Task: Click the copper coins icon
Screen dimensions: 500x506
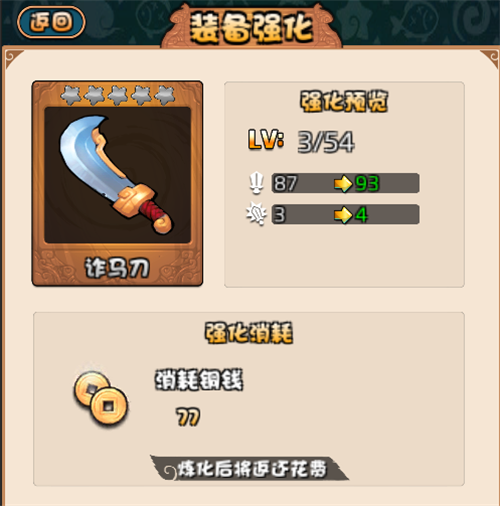Action: [x=100, y=398]
